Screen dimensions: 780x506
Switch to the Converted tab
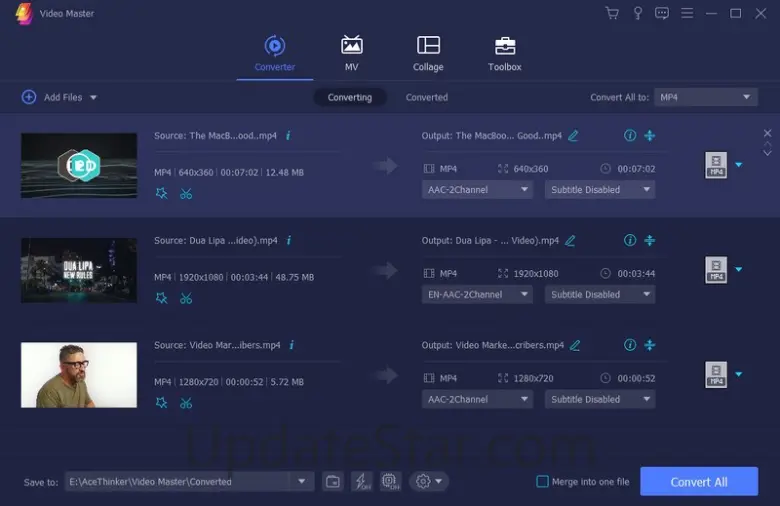427,98
